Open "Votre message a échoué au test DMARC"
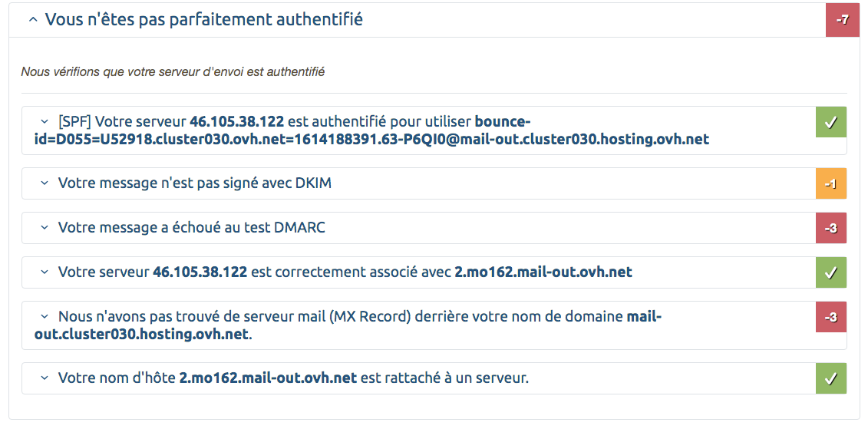This screenshot has height=429, width=868. pyautogui.click(x=192, y=227)
